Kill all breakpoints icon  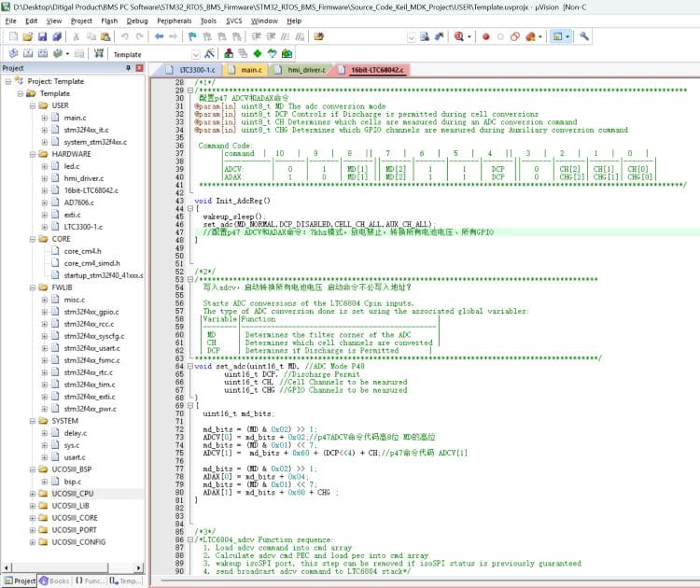[530, 36]
